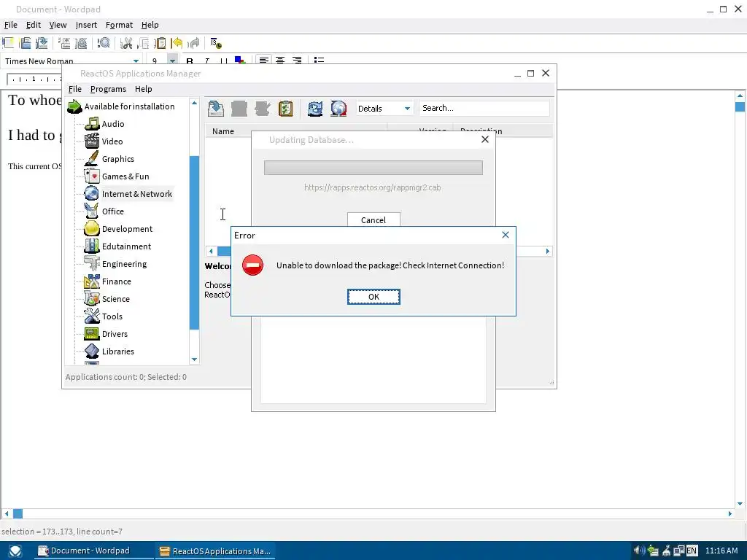Open the ReactOS Start menu button
This screenshot has height=560, width=747.
[15, 551]
